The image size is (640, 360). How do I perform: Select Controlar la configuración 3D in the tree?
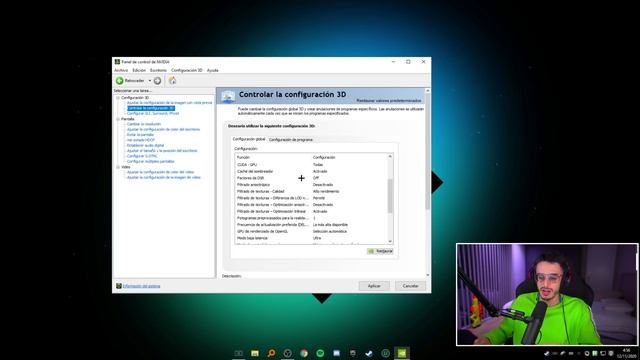(x=151, y=108)
